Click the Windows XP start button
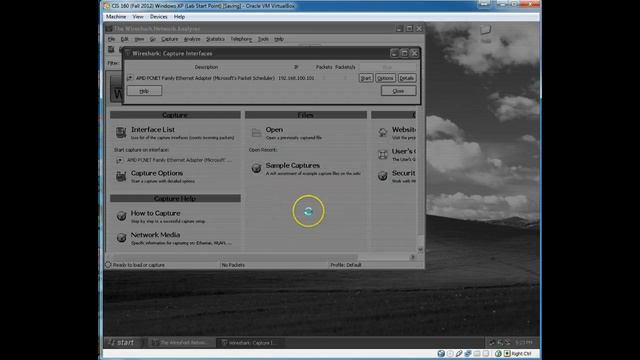 124,342
